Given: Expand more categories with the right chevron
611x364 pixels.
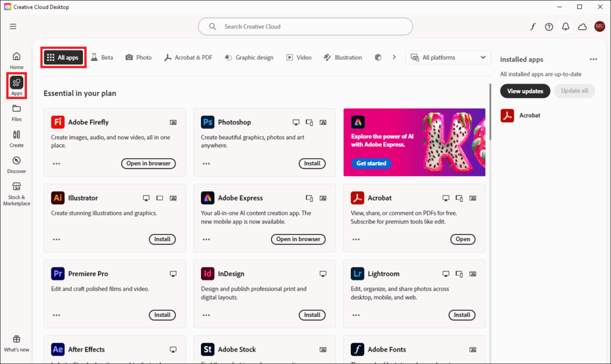Looking at the screenshot, I should pyautogui.click(x=394, y=57).
